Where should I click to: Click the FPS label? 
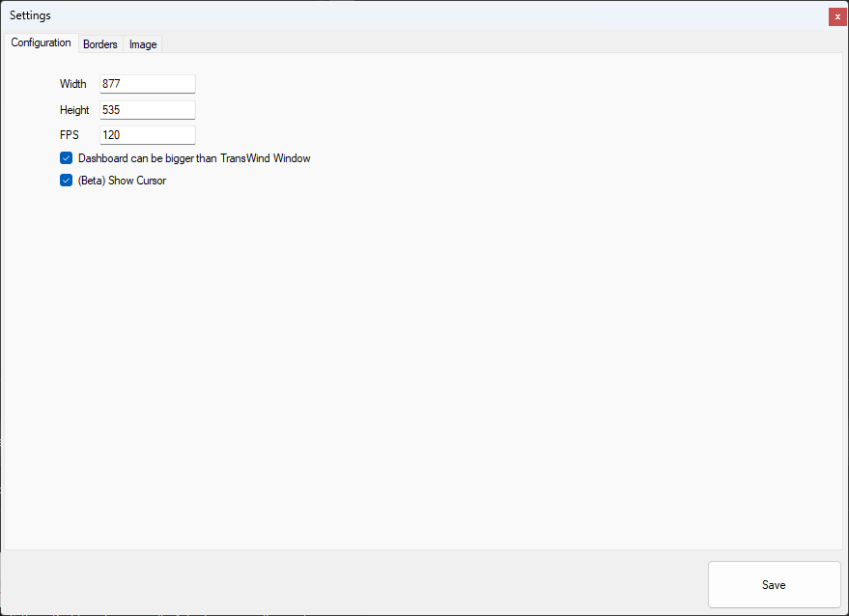70,135
